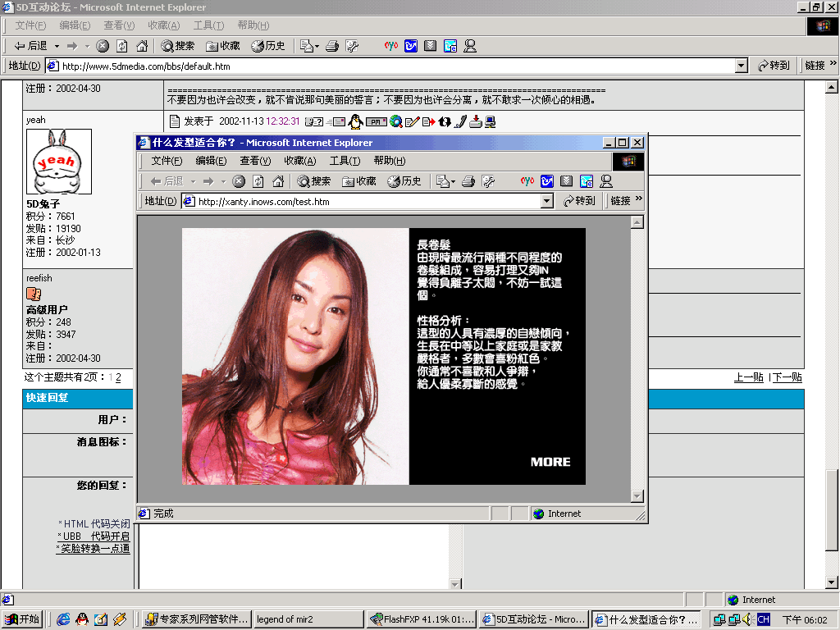The width and height of the screenshot is (840, 630).
Task: Expand the address bar dropdown of the main forum window
Action: coord(741,66)
